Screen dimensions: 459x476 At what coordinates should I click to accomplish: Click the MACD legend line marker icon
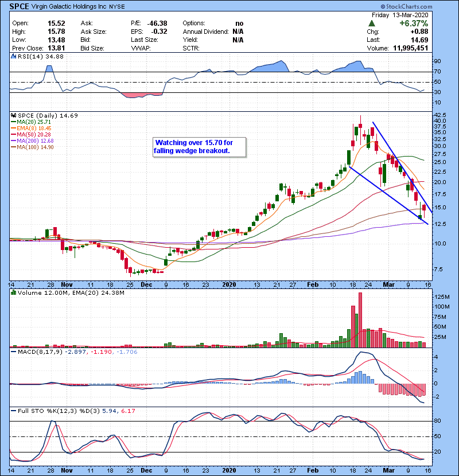click(13, 352)
